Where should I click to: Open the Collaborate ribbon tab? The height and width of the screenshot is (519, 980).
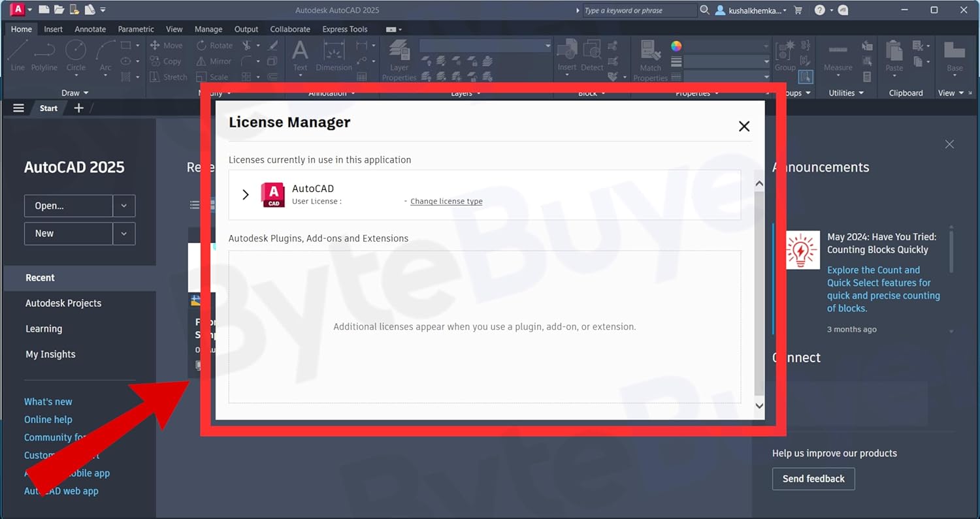tap(290, 29)
